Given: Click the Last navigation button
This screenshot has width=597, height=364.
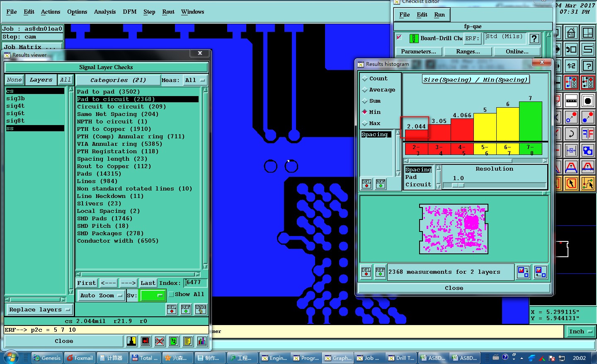Looking at the screenshot, I should click(x=148, y=283).
